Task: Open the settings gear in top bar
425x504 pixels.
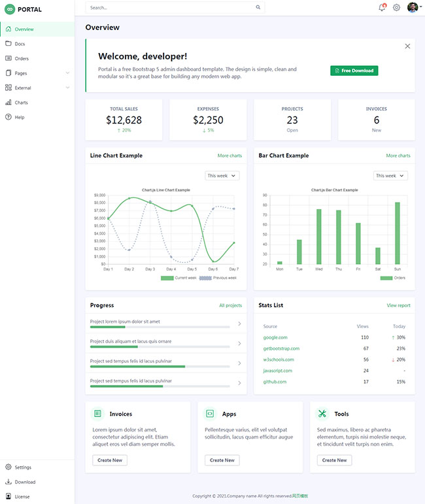Action: pos(396,8)
